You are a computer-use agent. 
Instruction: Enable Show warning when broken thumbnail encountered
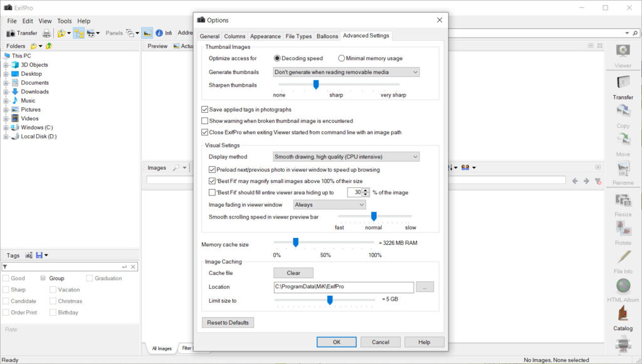coord(205,121)
